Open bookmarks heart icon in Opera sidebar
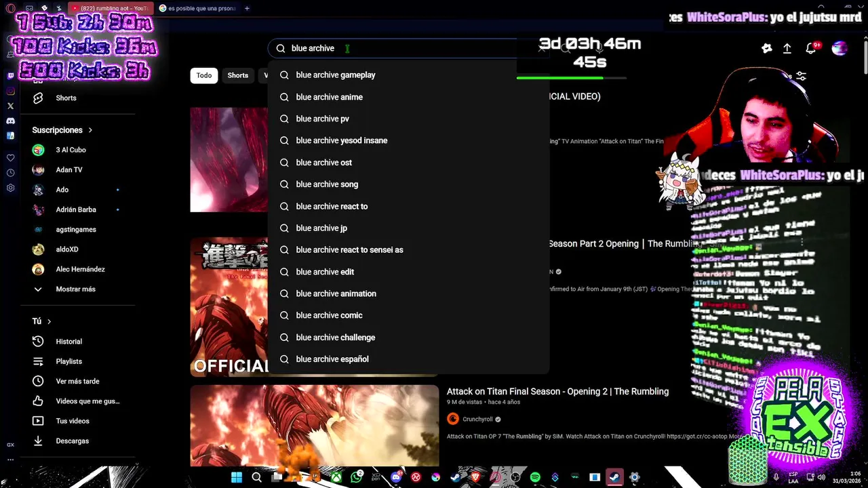The width and height of the screenshot is (868, 488). click(x=10, y=158)
